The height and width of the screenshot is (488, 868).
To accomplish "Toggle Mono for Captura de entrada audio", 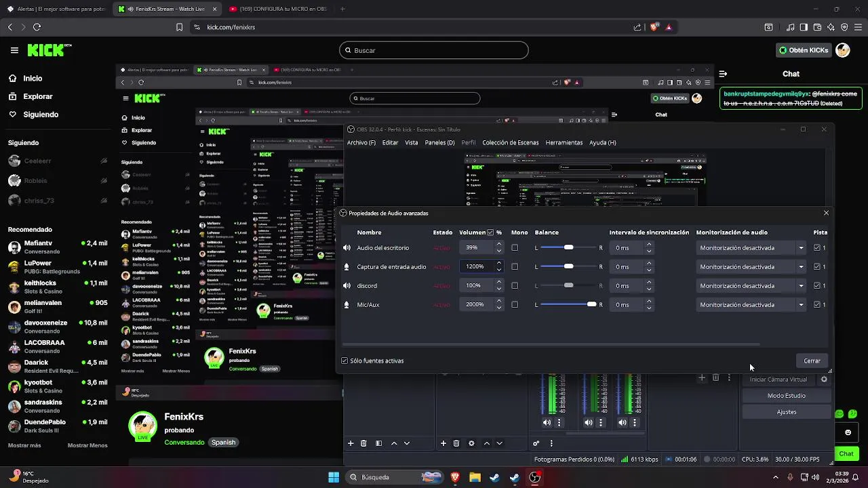I will pos(515,267).
